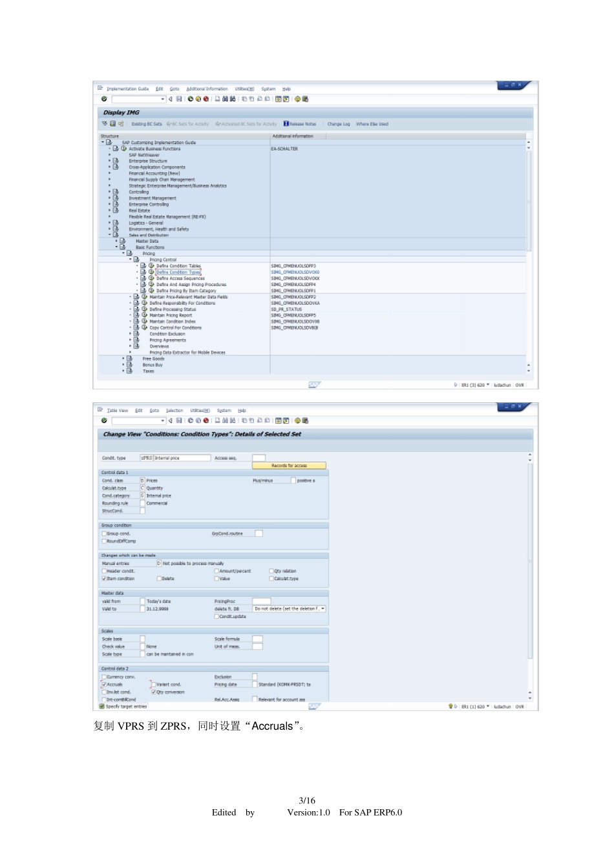This screenshot has height=868, width=614.
Task: Toggle the Header condit. checkbox
Action: 104,571
